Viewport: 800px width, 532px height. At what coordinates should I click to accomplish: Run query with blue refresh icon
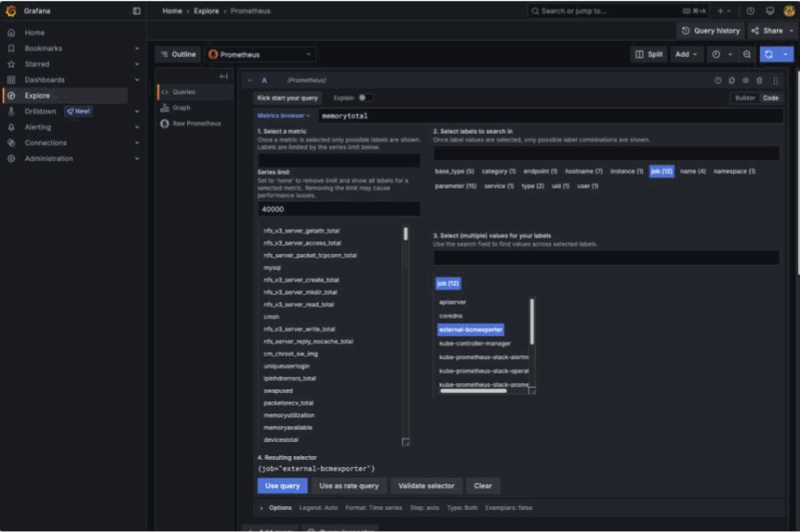(768, 54)
